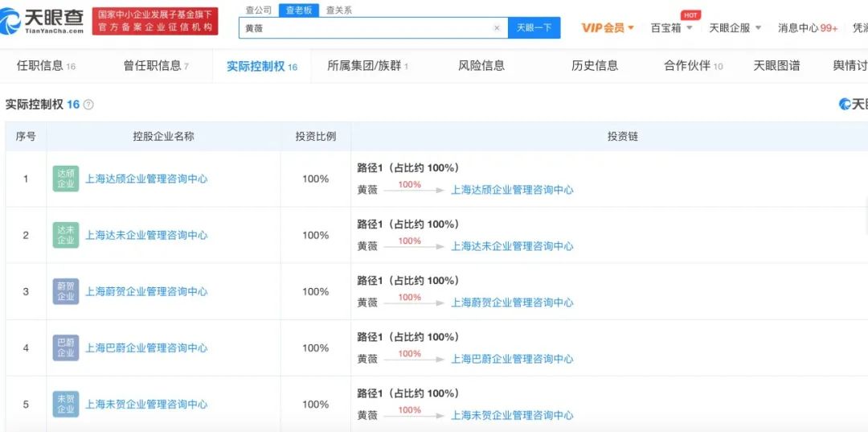Image resolution: width=868 pixels, height=432 pixels.
Task: Open 消息中心 notifications
Action: [807, 28]
